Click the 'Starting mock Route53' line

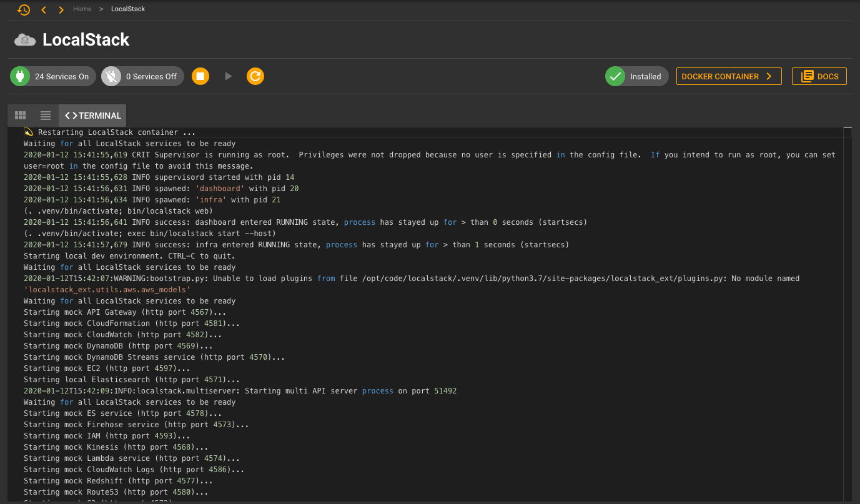(116, 492)
